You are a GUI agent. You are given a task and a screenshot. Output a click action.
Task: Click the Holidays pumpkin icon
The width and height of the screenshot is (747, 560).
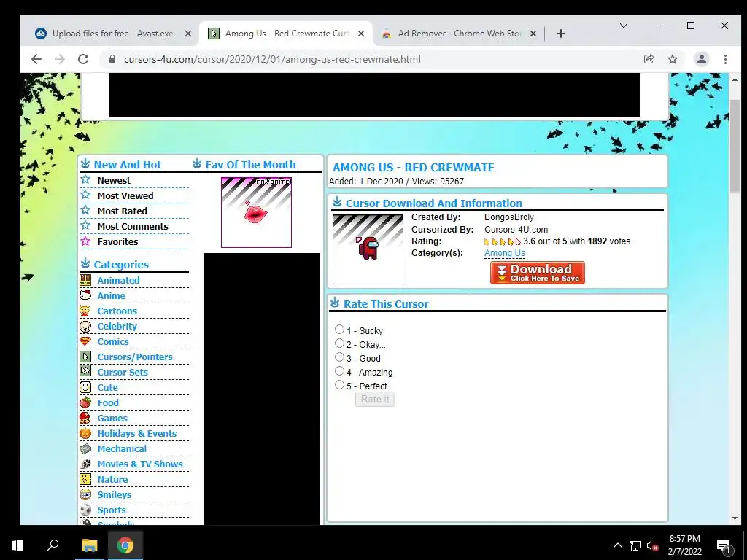tap(85, 433)
